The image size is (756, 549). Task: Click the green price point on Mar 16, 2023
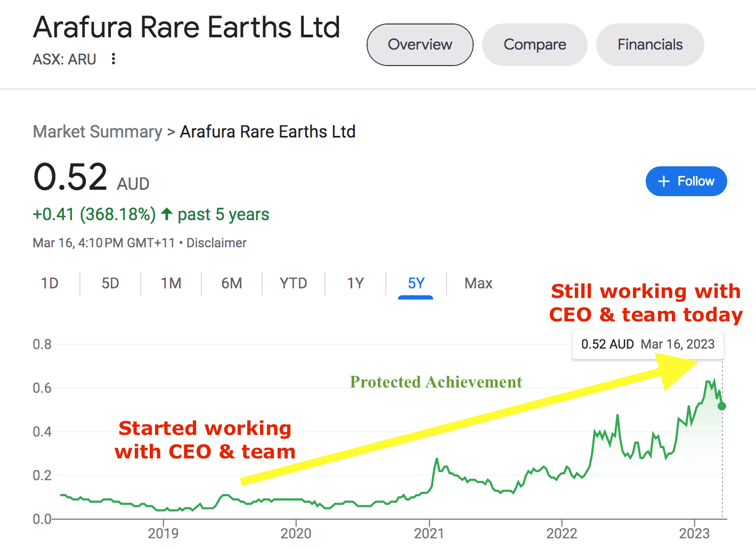click(x=722, y=406)
